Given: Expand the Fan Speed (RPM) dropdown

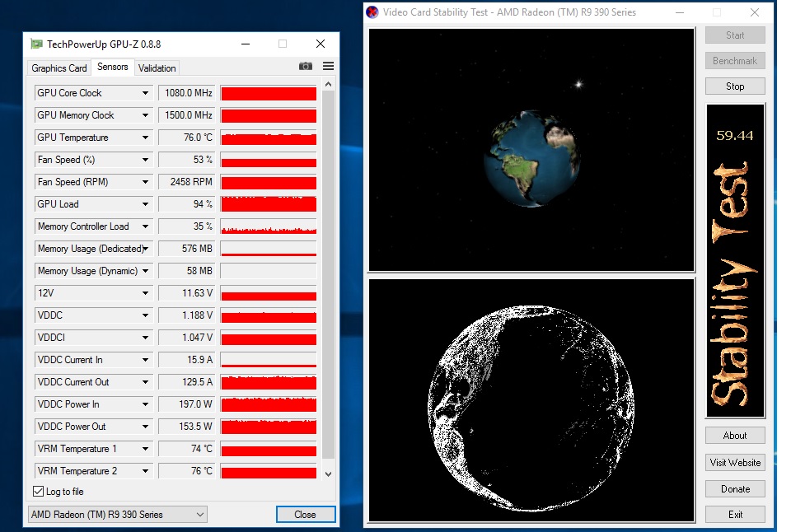Looking at the screenshot, I should (145, 182).
